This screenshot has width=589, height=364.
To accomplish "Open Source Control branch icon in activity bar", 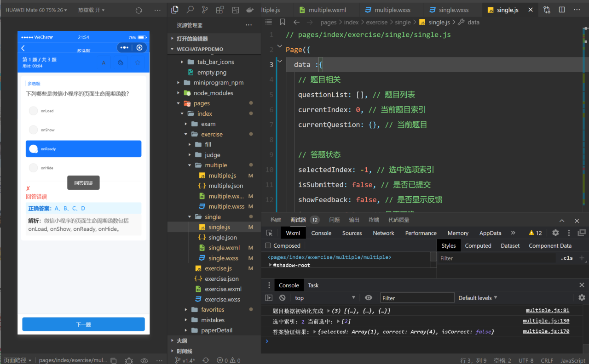I will pos(205,10).
